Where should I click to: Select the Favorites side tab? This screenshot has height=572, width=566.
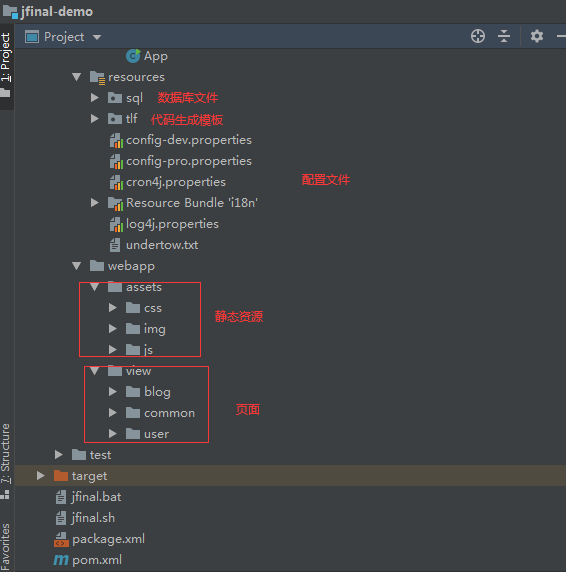(6, 546)
